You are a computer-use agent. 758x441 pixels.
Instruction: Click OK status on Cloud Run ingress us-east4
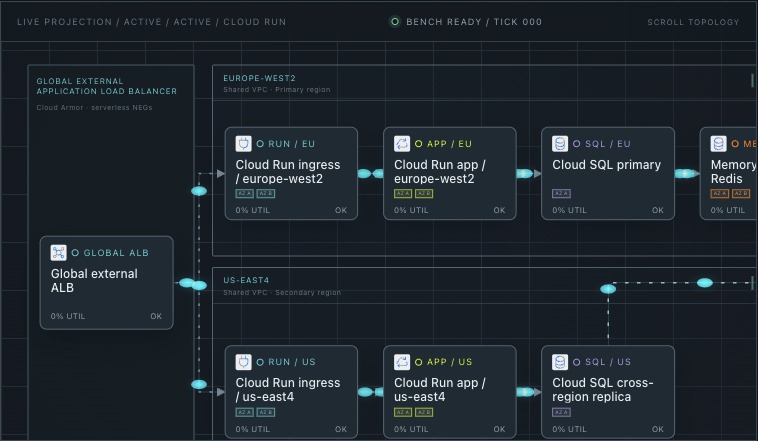click(x=341, y=429)
